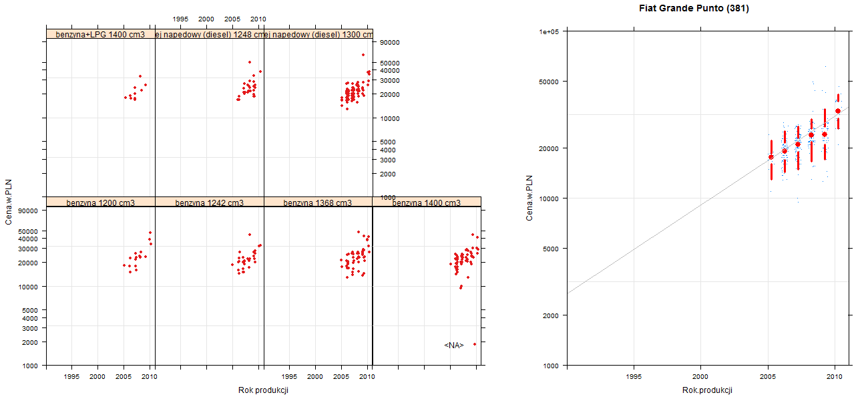Click the 1e+05 tick label on the right chart
The height and width of the screenshot is (401, 868).
tap(550, 31)
